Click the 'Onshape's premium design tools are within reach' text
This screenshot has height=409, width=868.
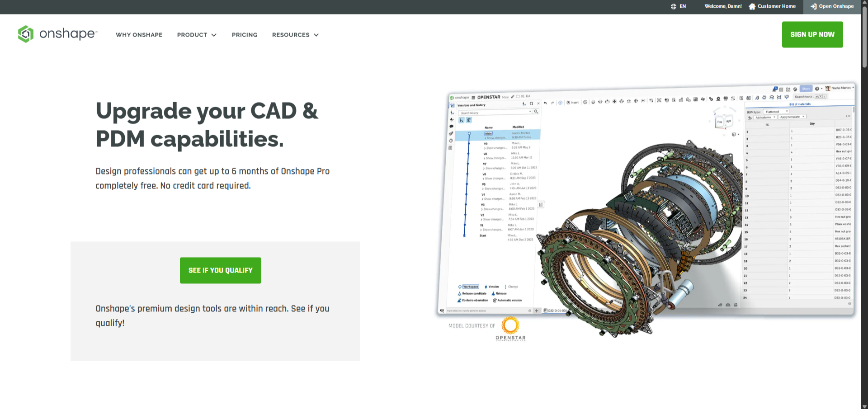[212, 315]
